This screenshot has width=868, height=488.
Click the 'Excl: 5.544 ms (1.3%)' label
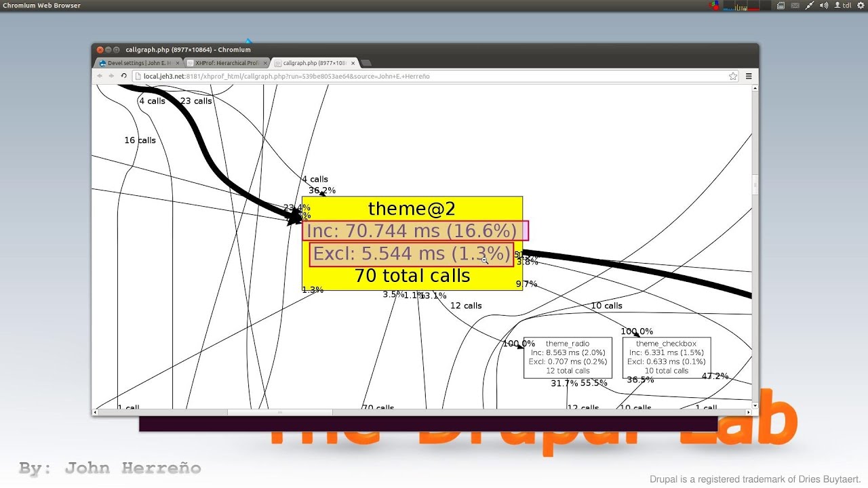point(412,253)
